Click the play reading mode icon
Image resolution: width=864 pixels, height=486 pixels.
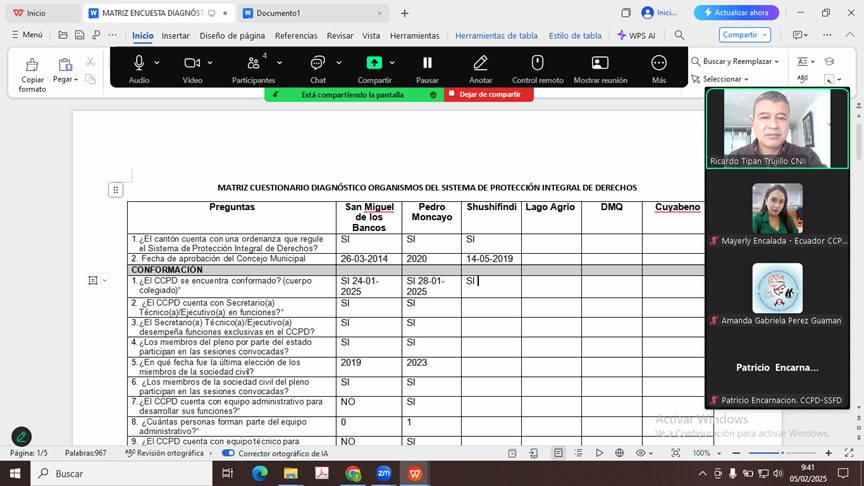[599, 453]
